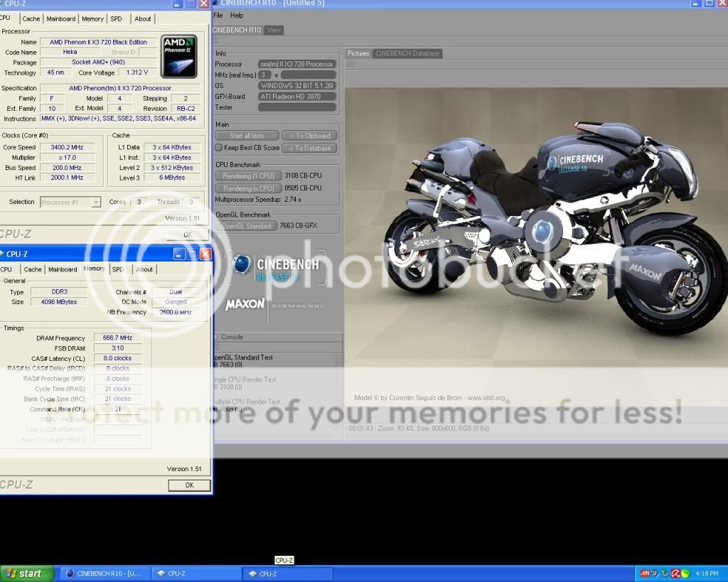Click the Safely Remove Hardware tray icon
Screen dimensions: 728x582
[665, 573]
